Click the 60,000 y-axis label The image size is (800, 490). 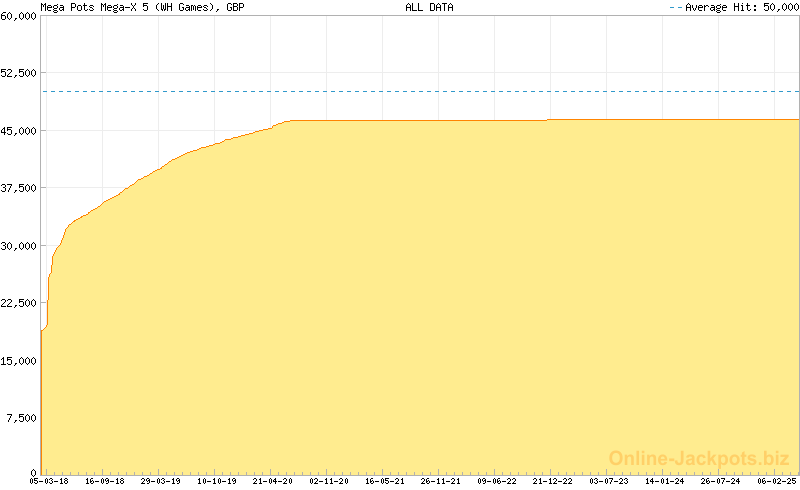coord(18,16)
